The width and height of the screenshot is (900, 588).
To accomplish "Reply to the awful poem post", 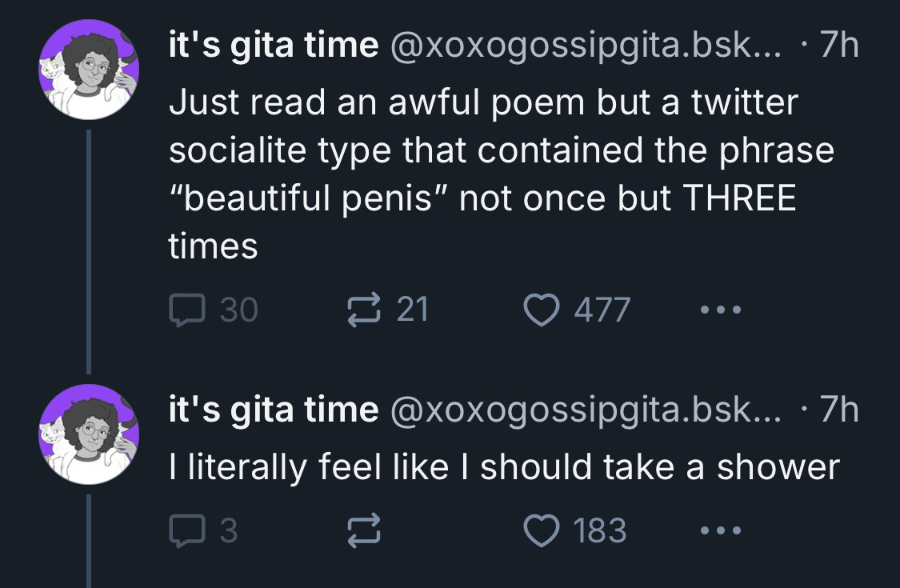I will [x=187, y=310].
